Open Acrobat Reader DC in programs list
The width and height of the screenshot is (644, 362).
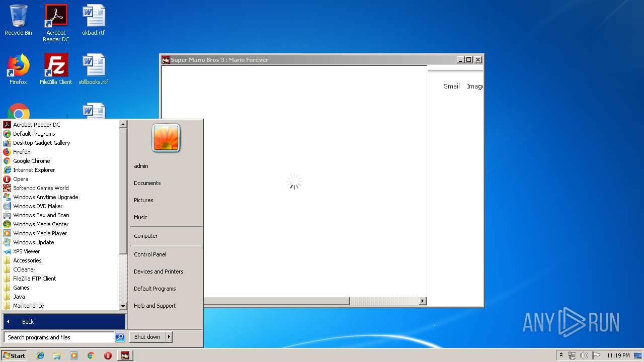pos(36,125)
